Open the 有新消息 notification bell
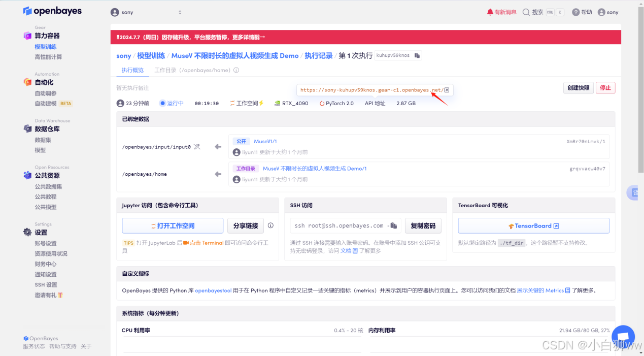Screen dimensions: 644x356 501,12
